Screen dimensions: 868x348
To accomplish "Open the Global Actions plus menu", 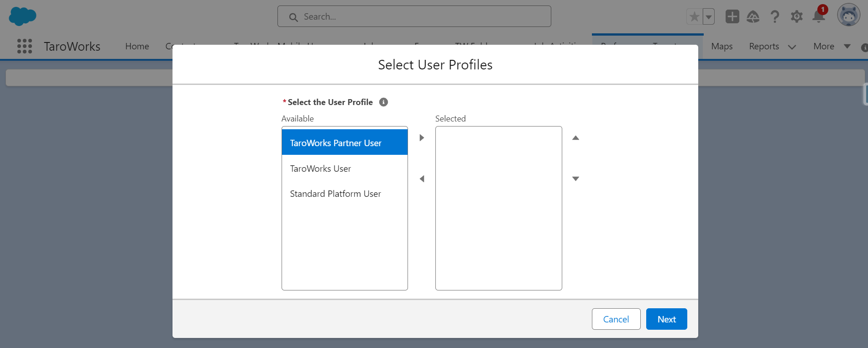I will (732, 17).
